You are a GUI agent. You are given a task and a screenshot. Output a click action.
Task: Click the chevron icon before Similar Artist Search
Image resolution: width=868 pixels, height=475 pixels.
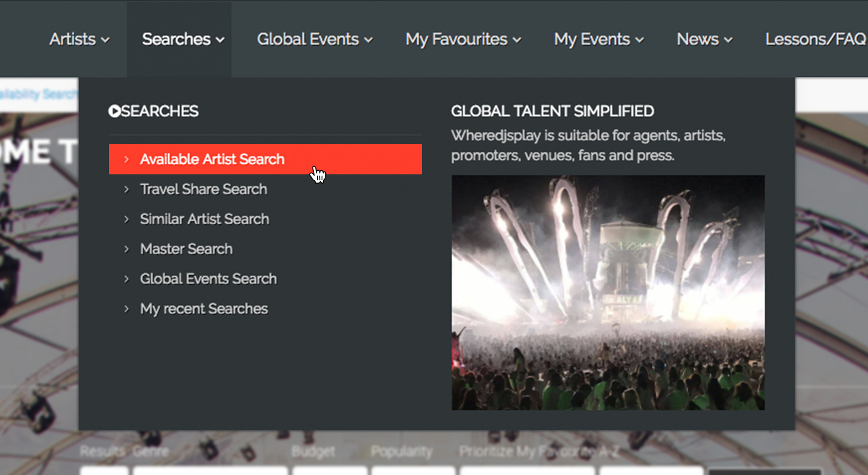126,219
